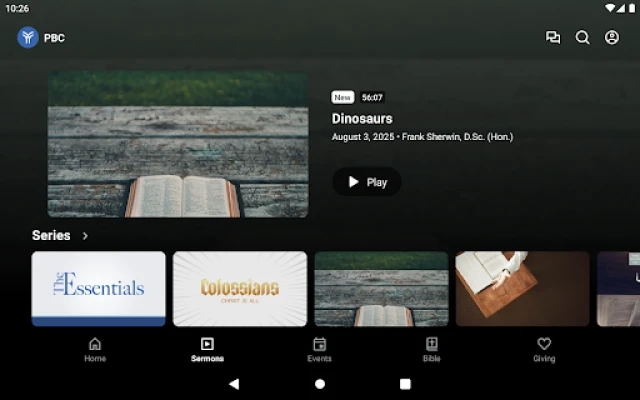Go to the Home tab

click(95, 349)
